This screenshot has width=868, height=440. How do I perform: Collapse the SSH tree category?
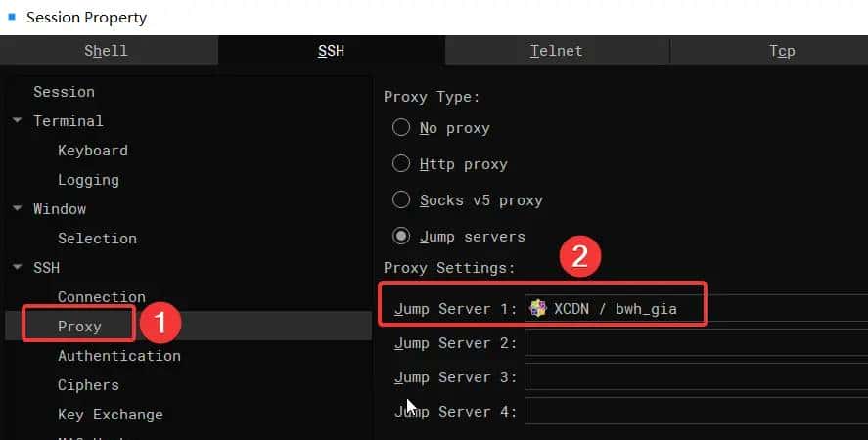click(18, 268)
